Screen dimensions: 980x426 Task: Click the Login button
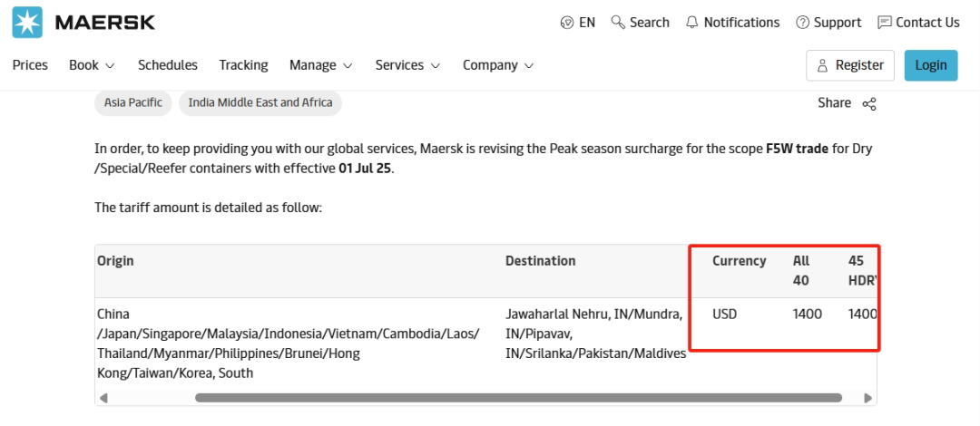(x=930, y=65)
